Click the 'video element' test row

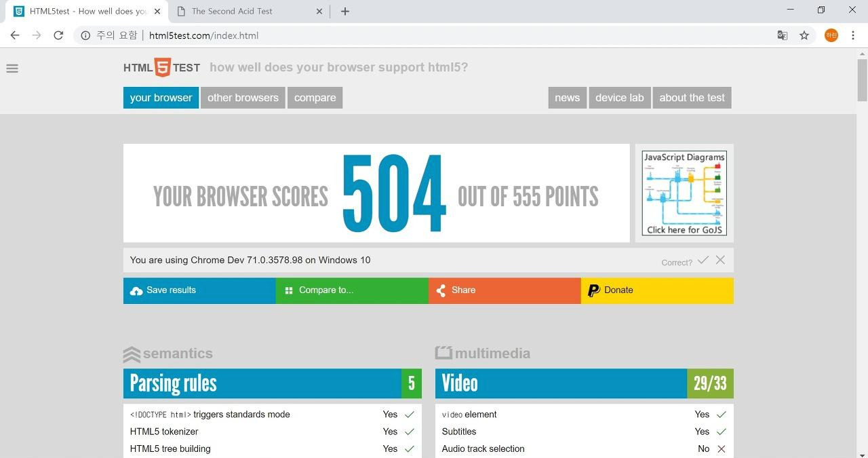pyautogui.click(x=585, y=415)
